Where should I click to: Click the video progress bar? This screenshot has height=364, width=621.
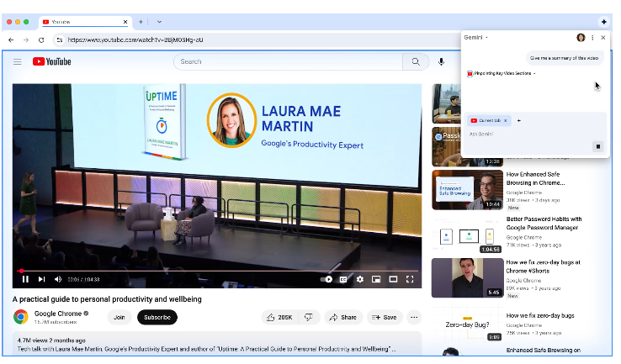[217, 271]
